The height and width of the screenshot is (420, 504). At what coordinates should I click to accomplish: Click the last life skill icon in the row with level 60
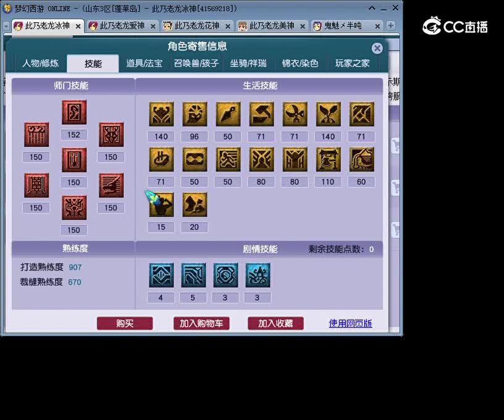pos(361,159)
